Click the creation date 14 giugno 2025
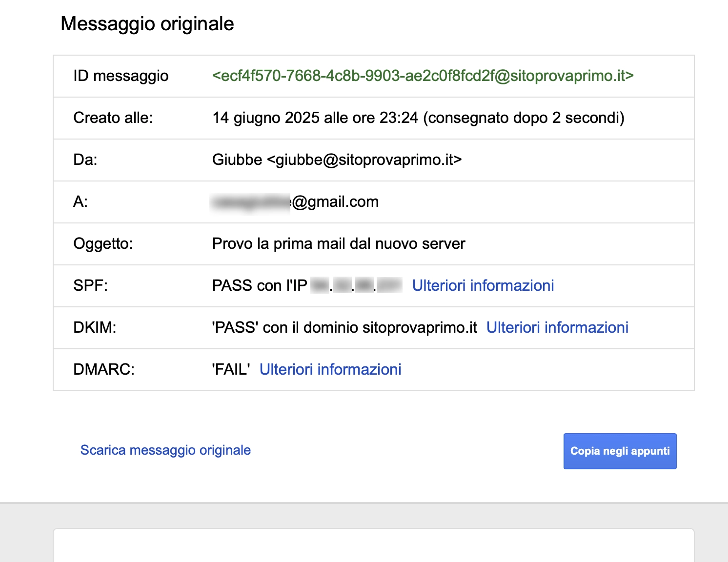This screenshot has height=562, width=728. click(265, 118)
